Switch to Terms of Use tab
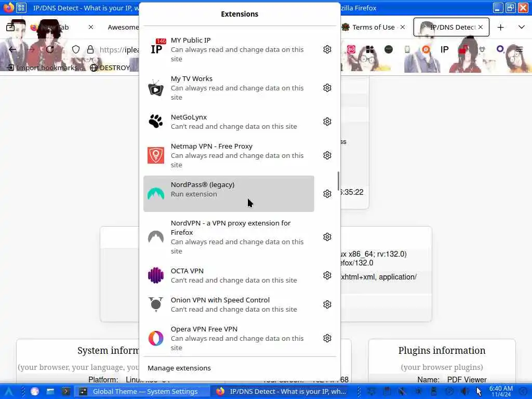Screen dimensions: 532x399 pyautogui.click(x=373, y=27)
